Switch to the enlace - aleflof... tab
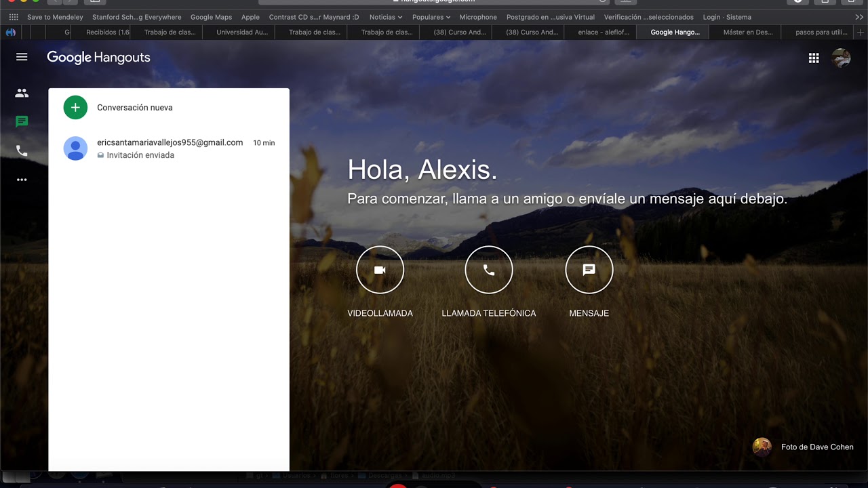Image resolution: width=868 pixels, height=488 pixels. 600,32
